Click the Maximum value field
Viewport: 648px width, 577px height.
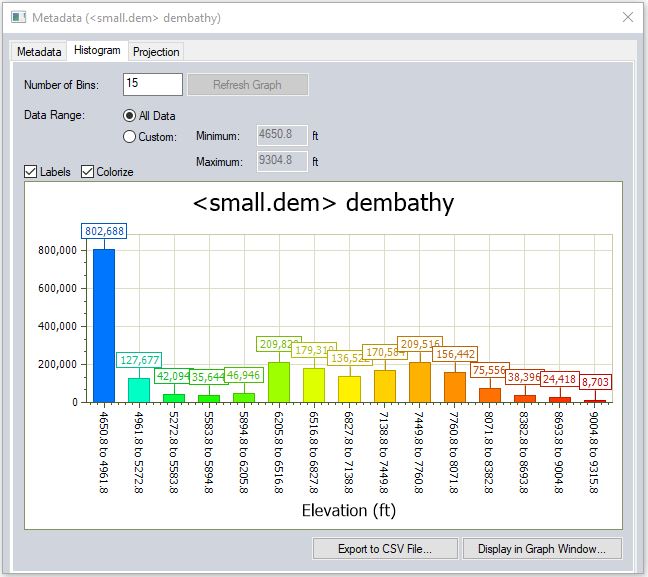coord(280,161)
